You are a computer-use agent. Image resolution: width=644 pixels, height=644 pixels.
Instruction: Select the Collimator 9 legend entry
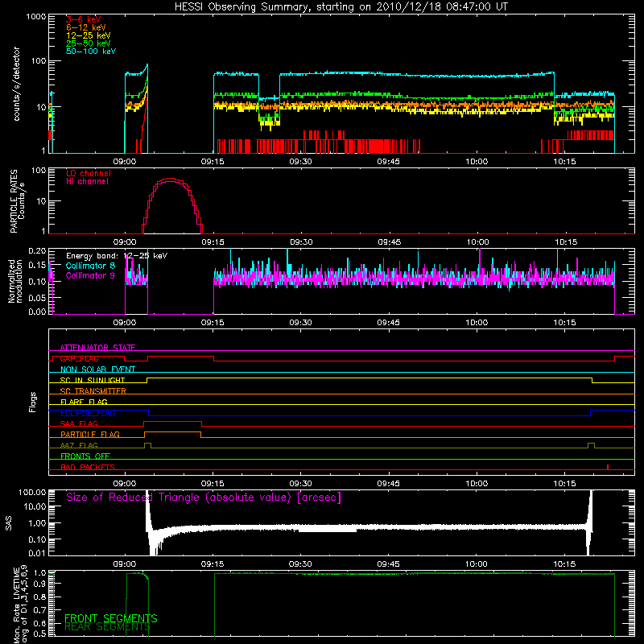pos(90,275)
